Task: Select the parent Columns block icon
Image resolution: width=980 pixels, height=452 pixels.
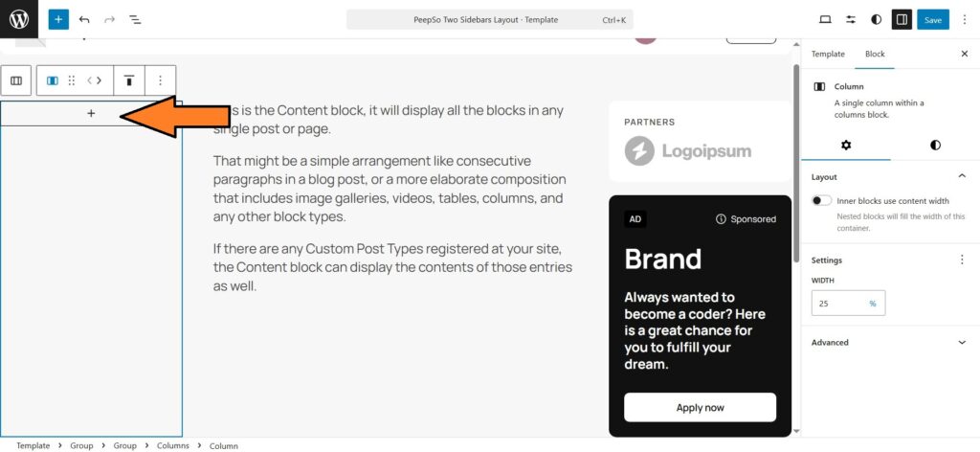Action: coord(16,80)
